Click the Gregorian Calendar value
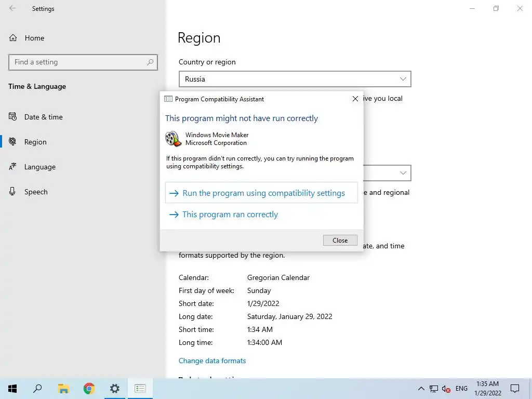Screen dimensions: 532x399 [278, 277]
